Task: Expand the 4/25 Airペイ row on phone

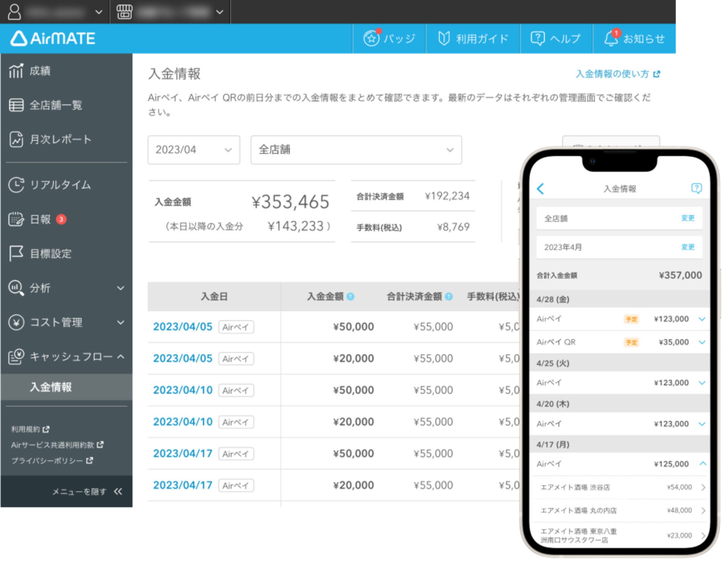Action: point(702,383)
